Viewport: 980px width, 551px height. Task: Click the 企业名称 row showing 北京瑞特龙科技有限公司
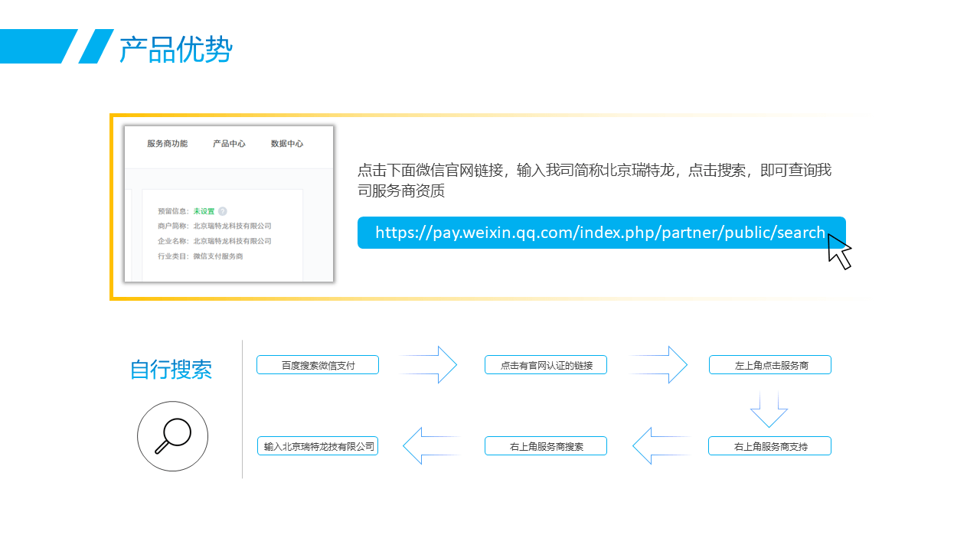point(214,241)
